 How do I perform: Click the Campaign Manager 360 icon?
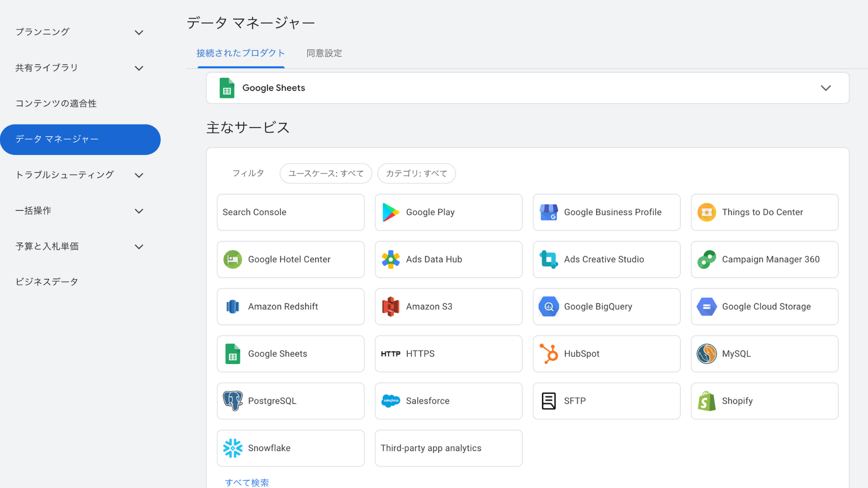point(707,259)
